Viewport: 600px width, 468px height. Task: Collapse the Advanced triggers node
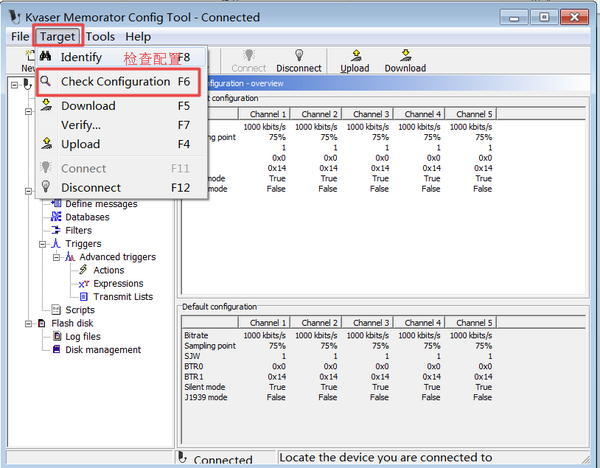point(56,258)
